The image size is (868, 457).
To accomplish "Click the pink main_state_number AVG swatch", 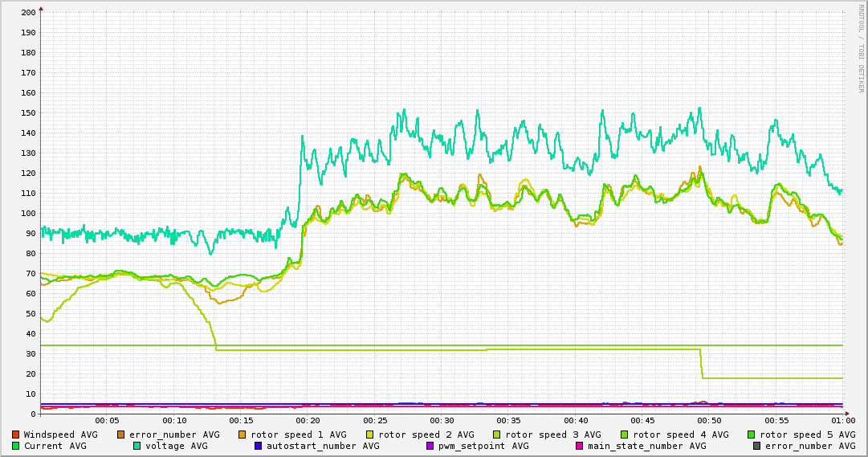I will pos(579,446).
